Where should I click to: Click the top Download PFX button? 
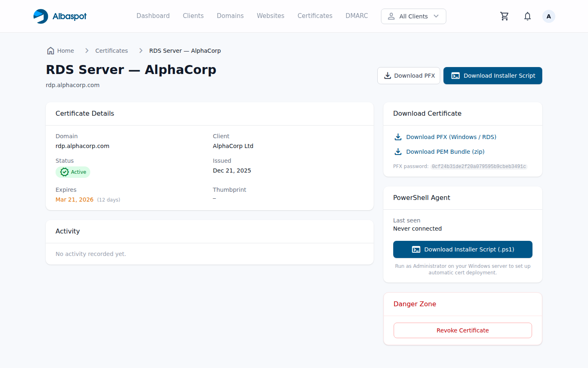coord(408,76)
